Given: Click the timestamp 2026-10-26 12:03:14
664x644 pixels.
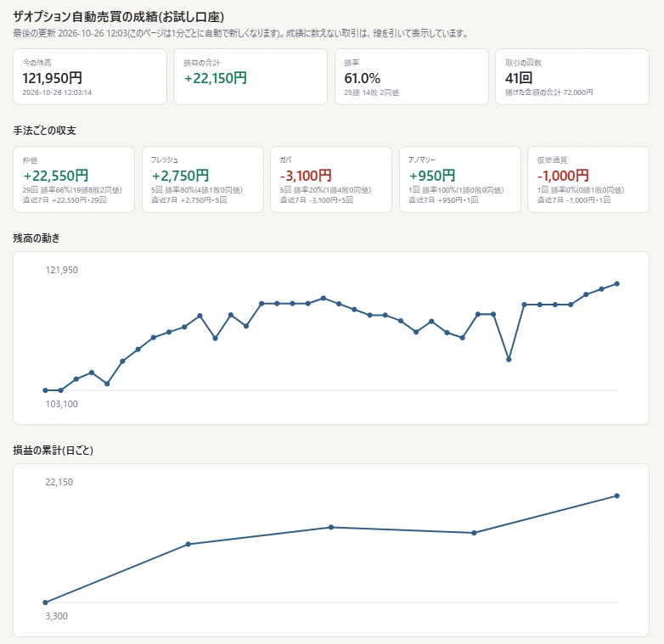Looking at the screenshot, I should tap(57, 92).
